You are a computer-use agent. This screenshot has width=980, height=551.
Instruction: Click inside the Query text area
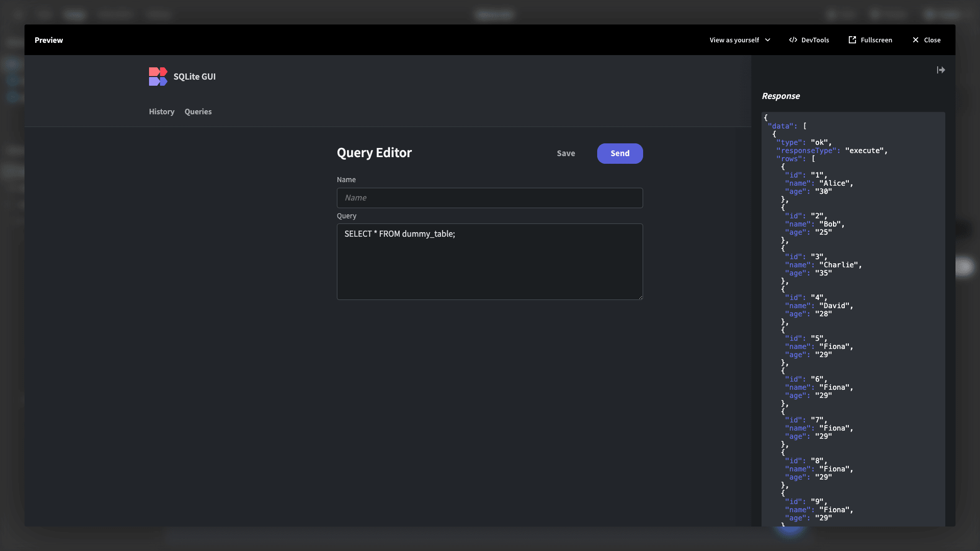tap(489, 262)
